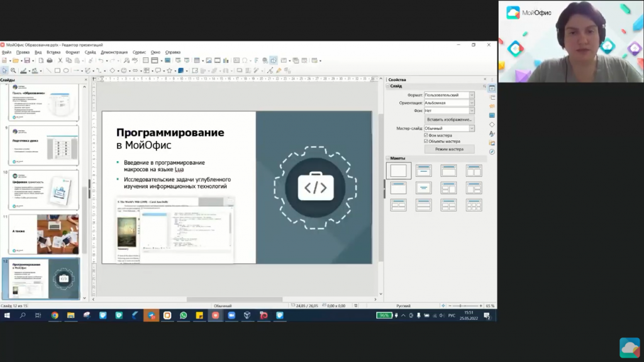Select the blank slide layout

(x=398, y=171)
